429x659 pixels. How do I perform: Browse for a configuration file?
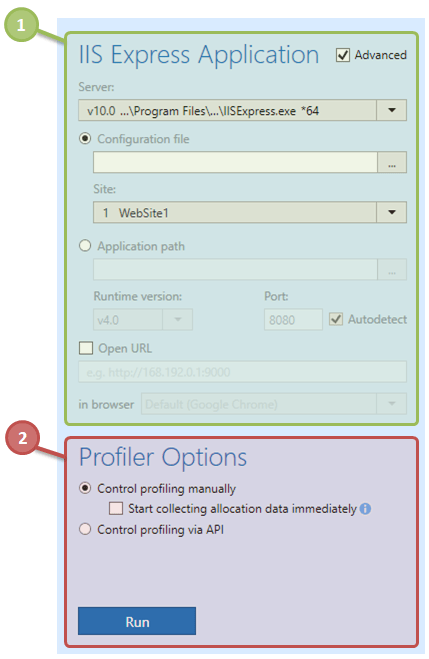[x=392, y=162]
